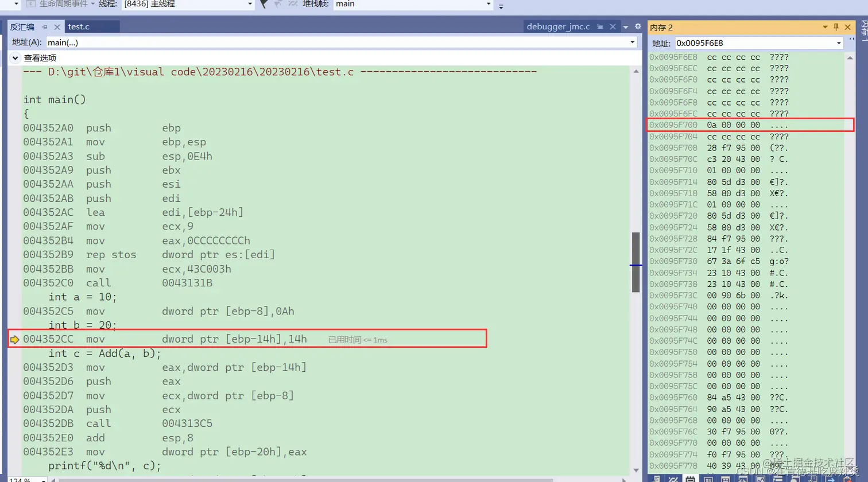The width and height of the screenshot is (868, 482).
Task: Click disassembly scrollbar down arrow
Action: click(x=636, y=471)
